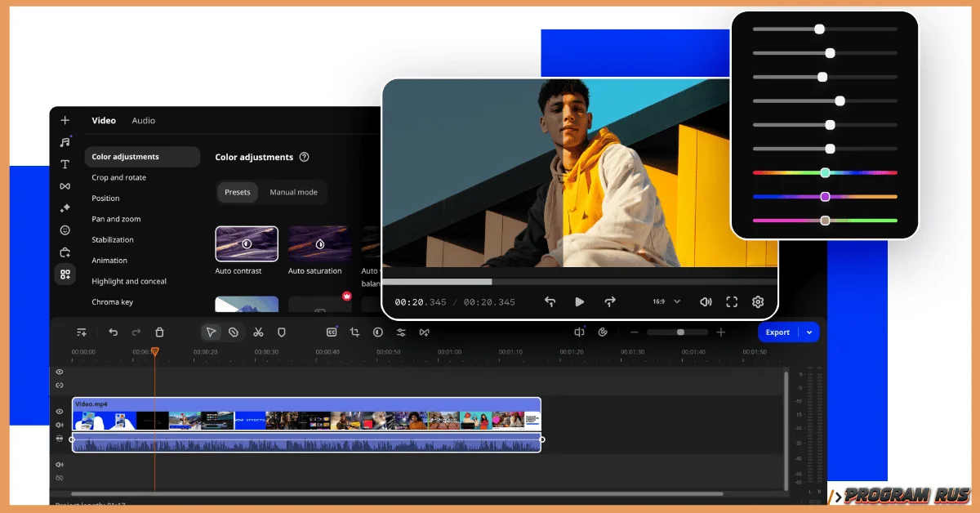Select the crop icon in the timeline toolbar

click(x=354, y=332)
